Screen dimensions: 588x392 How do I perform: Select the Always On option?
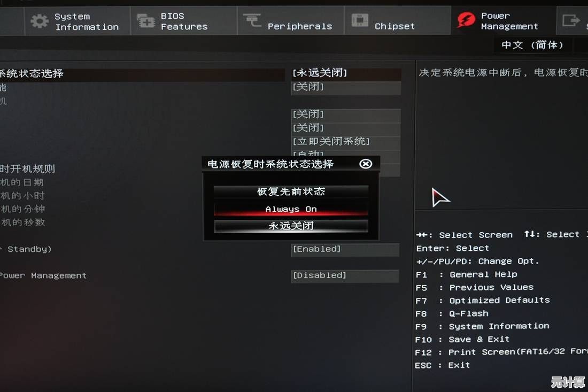tap(291, 209)
